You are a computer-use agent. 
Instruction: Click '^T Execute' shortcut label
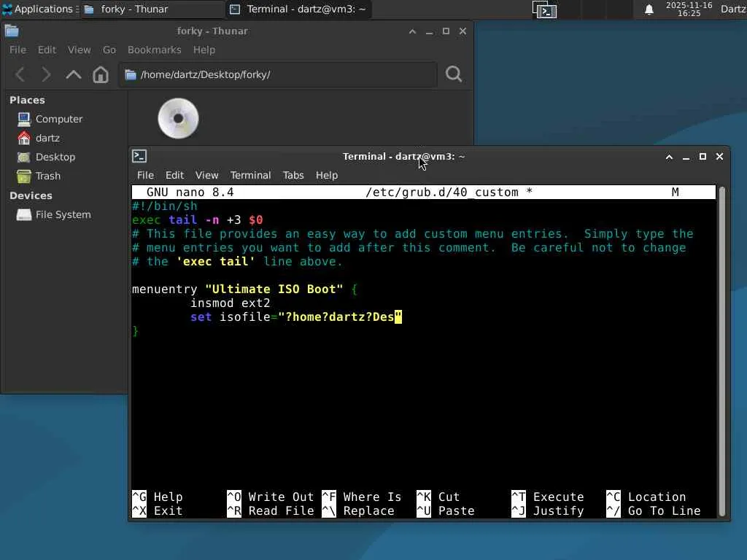pos(547,497)
